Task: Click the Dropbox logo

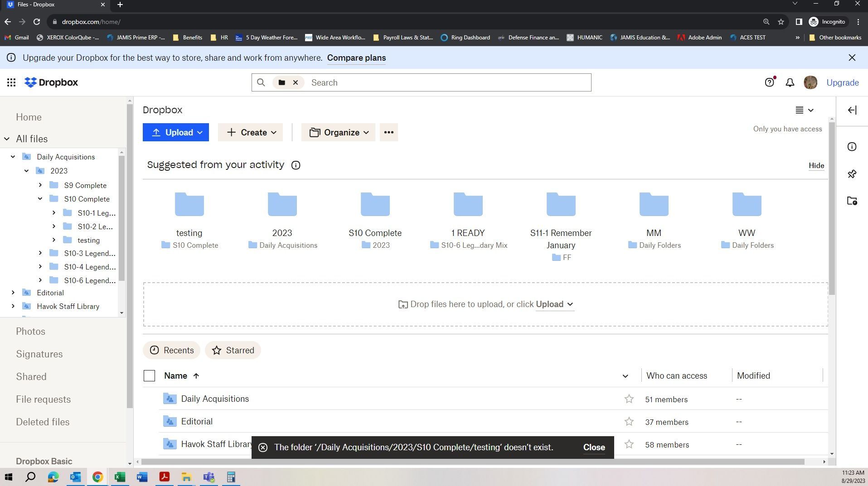Action: pyautogui.click(x=51, y=82)
